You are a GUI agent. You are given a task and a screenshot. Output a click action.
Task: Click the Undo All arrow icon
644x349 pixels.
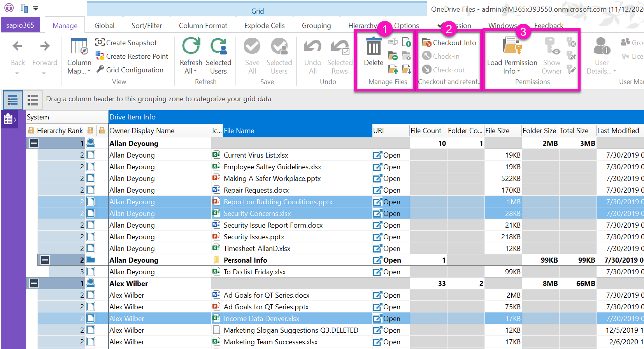click(x=312, y=46)
